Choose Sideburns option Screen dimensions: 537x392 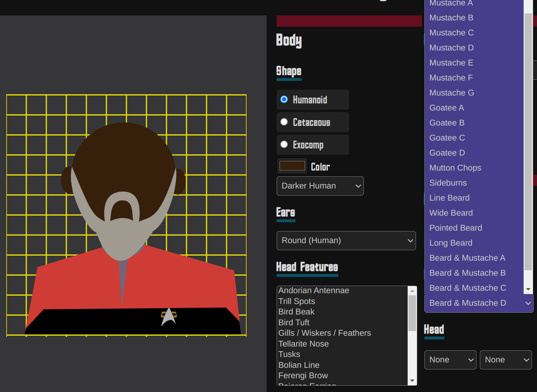(474, 183)
